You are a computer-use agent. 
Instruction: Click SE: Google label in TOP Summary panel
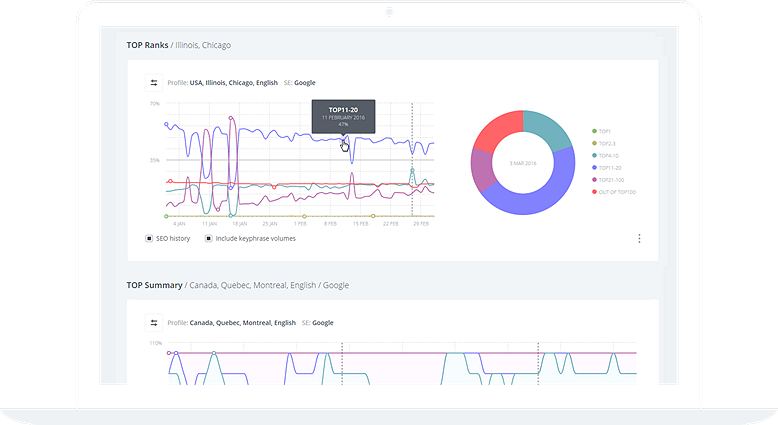[318, 323]
